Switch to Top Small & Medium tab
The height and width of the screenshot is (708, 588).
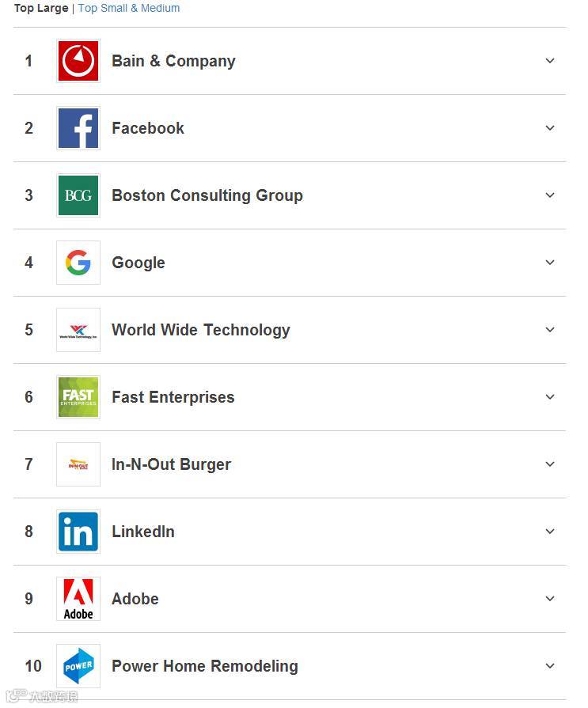(129, 9)
